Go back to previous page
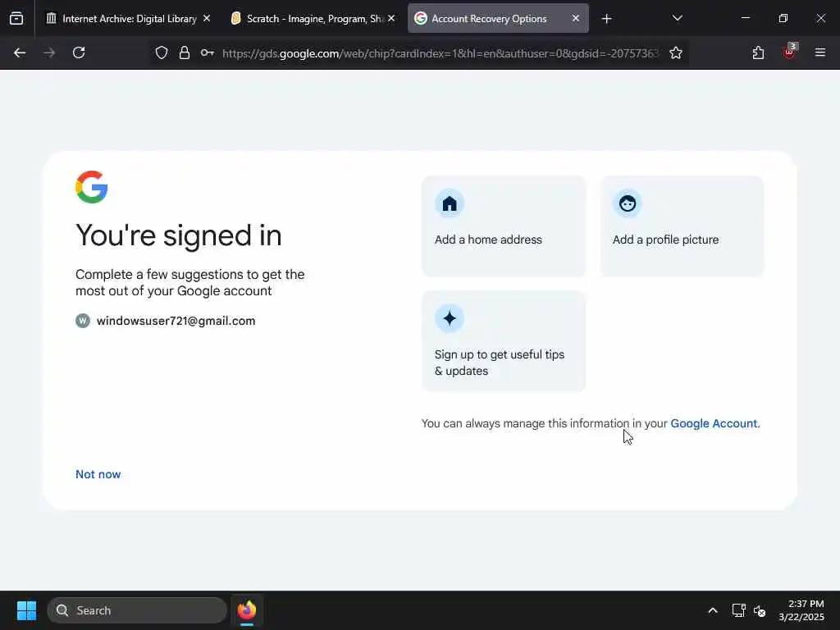Viewport: 840px width, 630px height. click(x=20, y=52)
